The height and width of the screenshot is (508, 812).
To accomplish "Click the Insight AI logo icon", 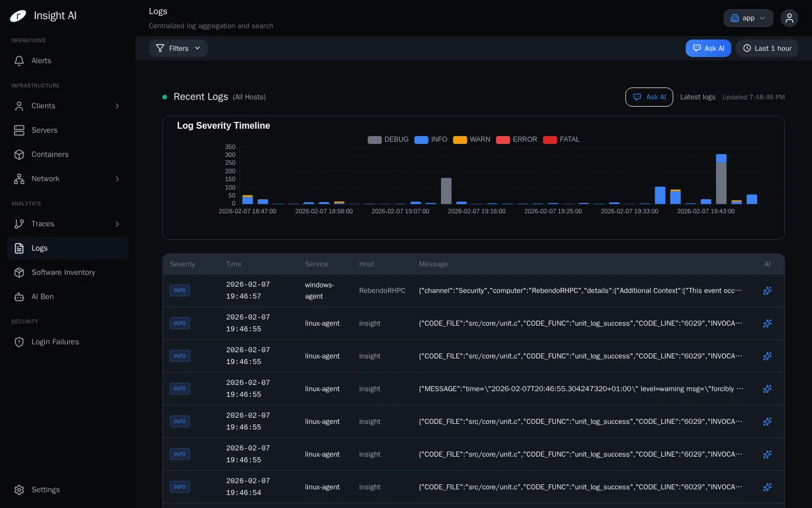I will coord(18,16).
